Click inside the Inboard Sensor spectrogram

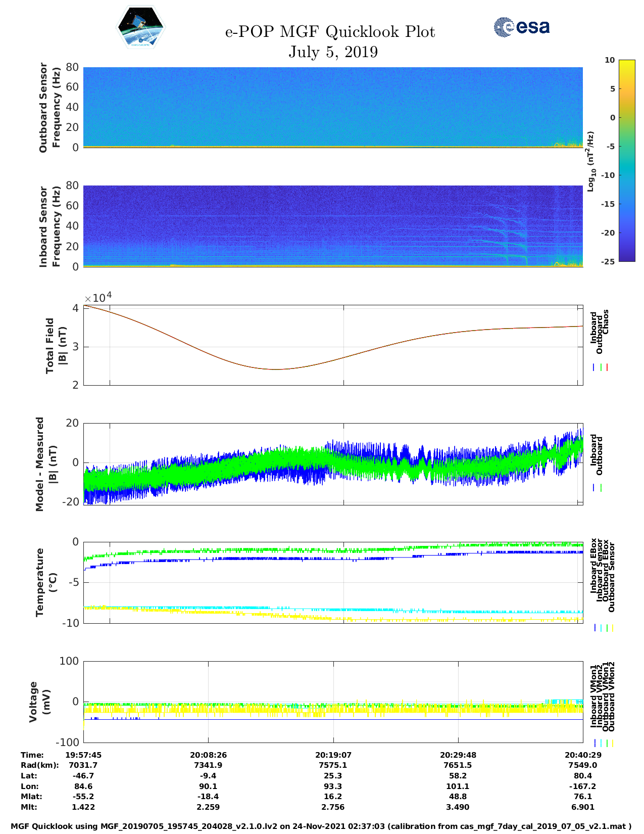333,225
